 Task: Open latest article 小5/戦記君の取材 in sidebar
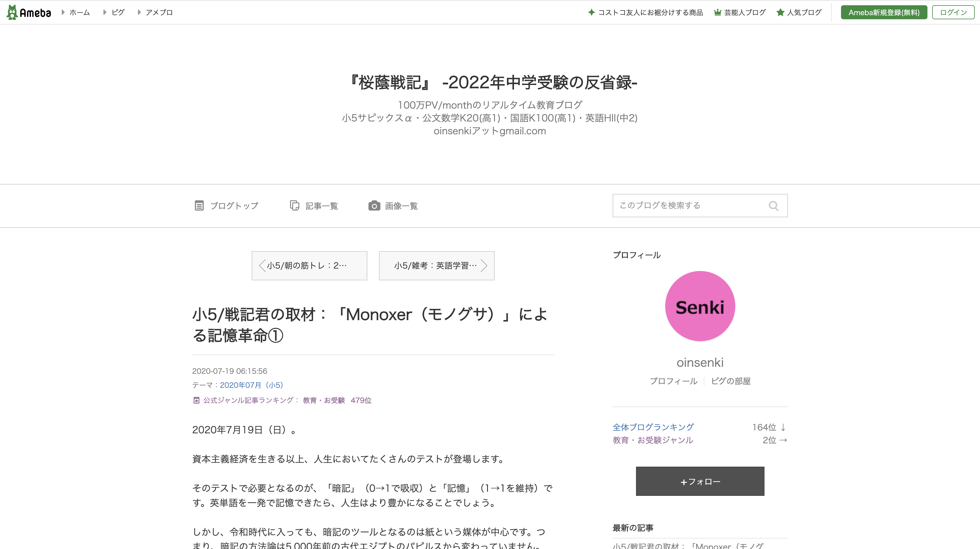point(688,545)
